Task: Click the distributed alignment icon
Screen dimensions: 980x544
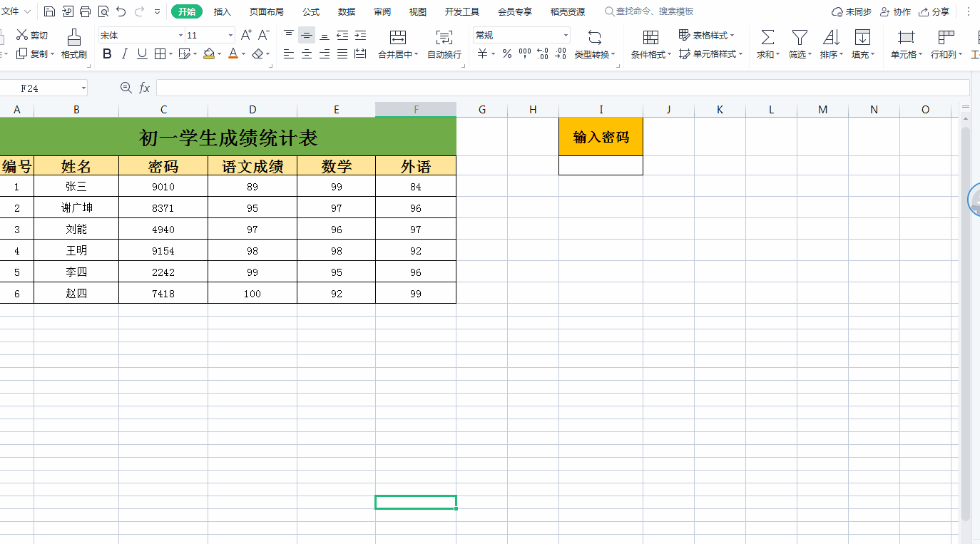Action: click(360, 53)
